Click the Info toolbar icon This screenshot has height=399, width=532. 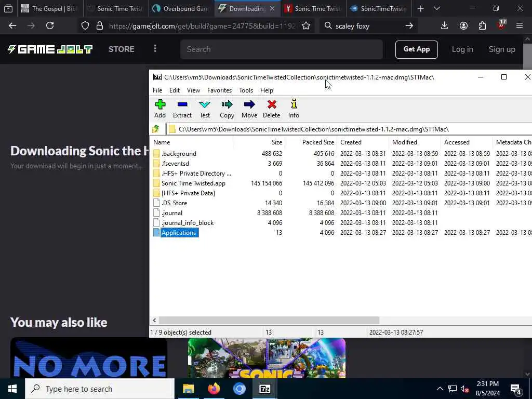(294, 104)
